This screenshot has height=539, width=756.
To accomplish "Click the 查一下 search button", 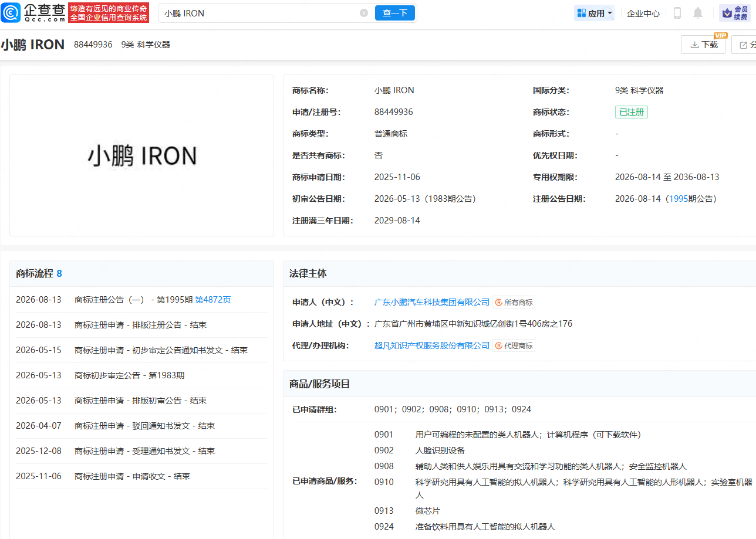I will (395, 13).
